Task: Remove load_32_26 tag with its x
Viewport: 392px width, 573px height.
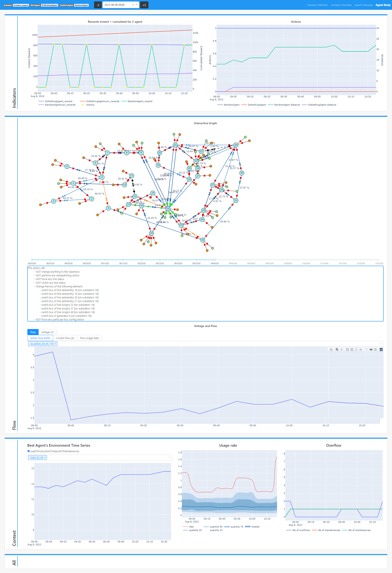Action: (x=45, y=457)
